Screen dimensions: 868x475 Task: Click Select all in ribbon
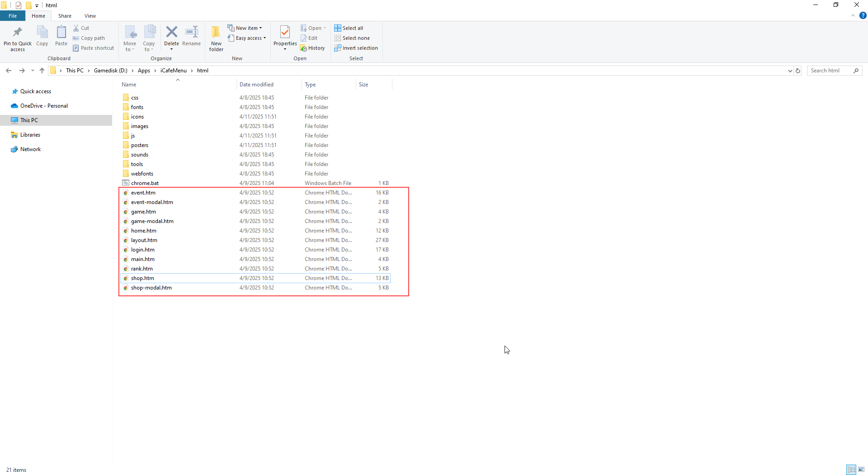[349, 28]
